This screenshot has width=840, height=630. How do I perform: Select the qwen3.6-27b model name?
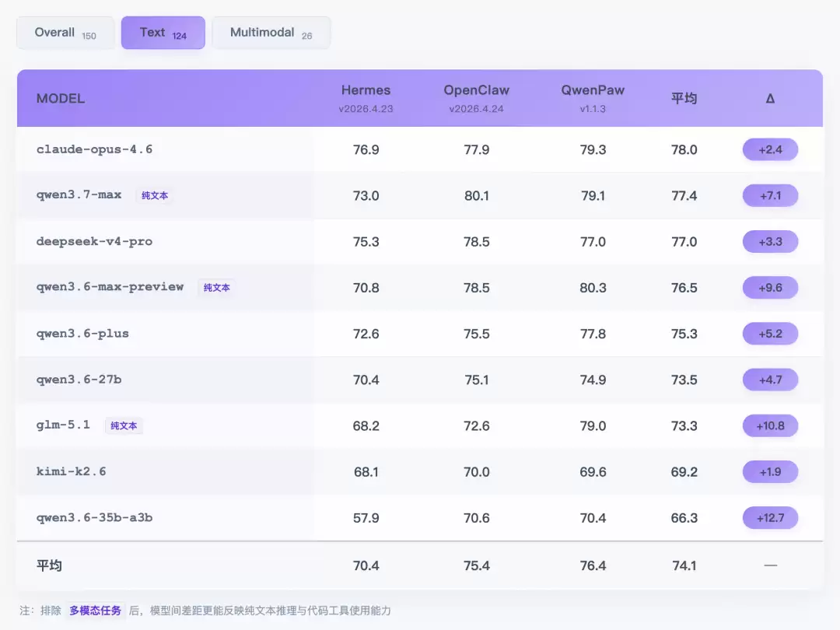[x=79, y=380]
